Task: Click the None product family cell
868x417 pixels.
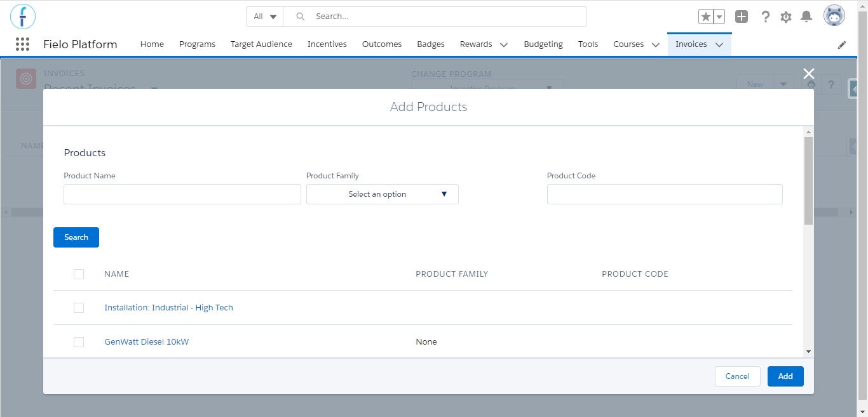Action: [x=426, y=342]
